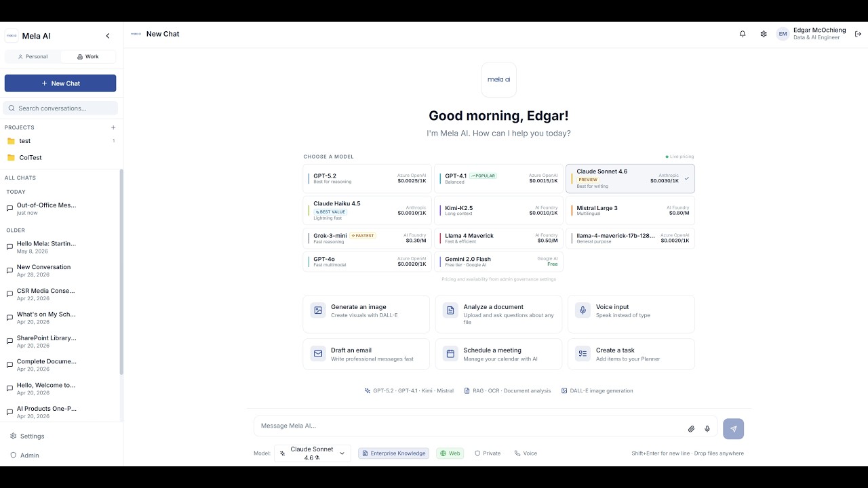This screenshot has height=488, width=868.
Task: Click the EM user avatar
Action: point(783,34)
